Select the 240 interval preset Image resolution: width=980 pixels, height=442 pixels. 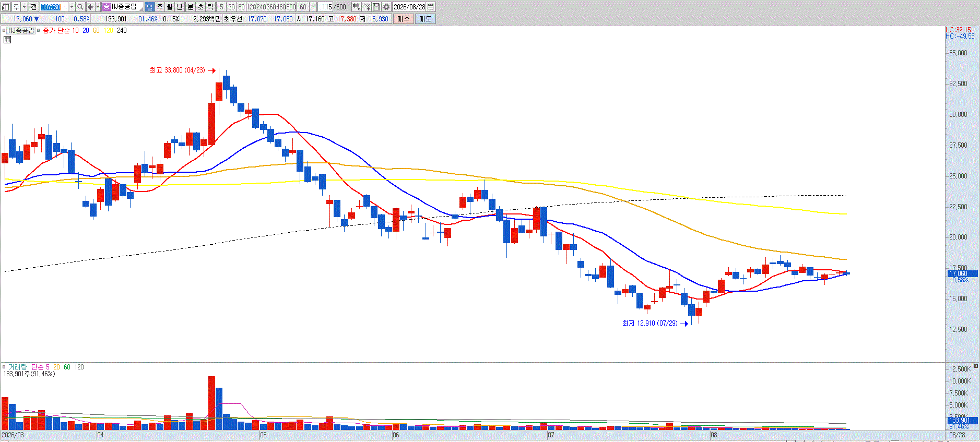tap(261, 7)
